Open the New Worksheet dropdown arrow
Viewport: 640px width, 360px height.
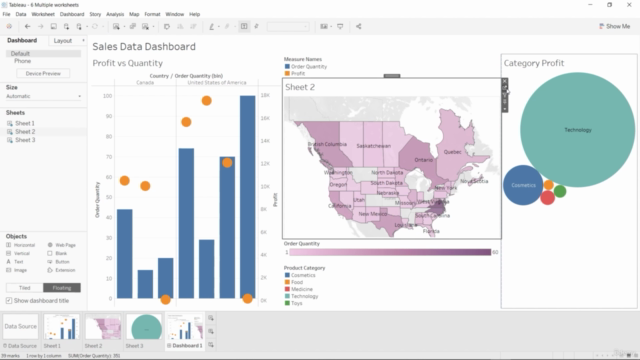click(x=124, y=27)
